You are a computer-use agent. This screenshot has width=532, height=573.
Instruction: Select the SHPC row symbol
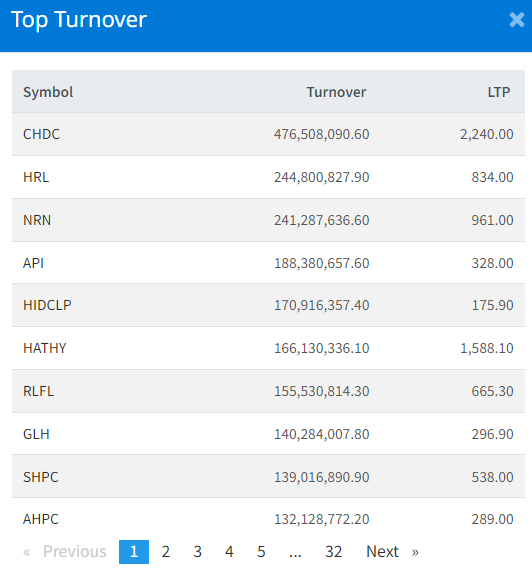(x=41, y=477)
